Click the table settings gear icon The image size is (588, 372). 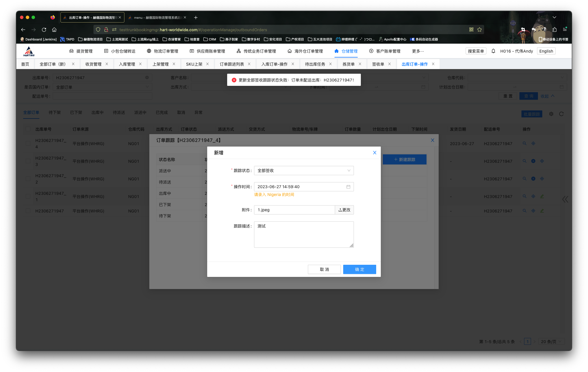[551, 114]
